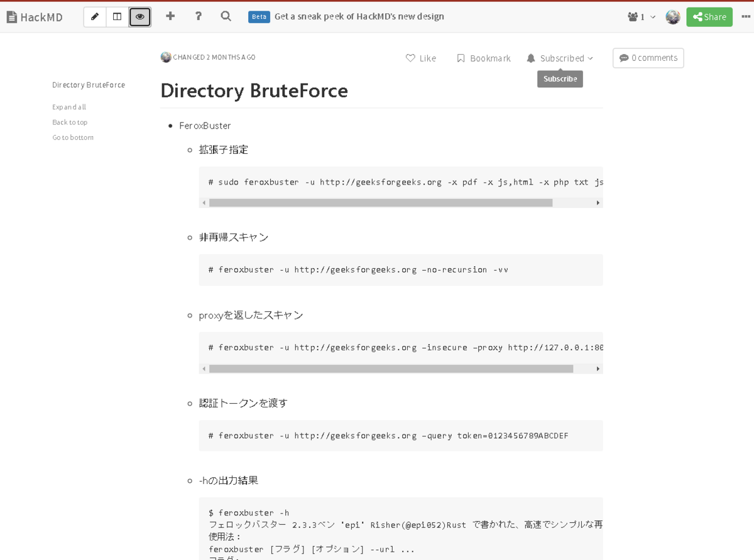The width and height of the screenshot is (754, 560).
Task: Switch to edit mode pencil icon
Action: point(95,17)
